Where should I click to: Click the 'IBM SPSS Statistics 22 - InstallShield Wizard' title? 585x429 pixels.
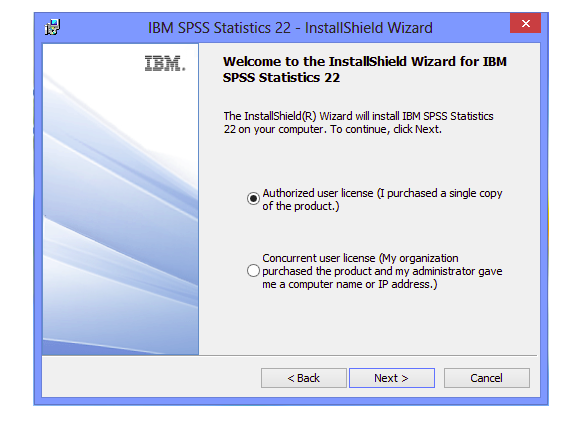290,28
